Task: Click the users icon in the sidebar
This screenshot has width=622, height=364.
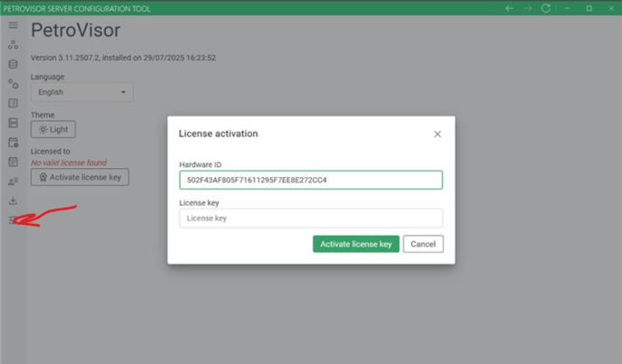Action: coord(13,182)
